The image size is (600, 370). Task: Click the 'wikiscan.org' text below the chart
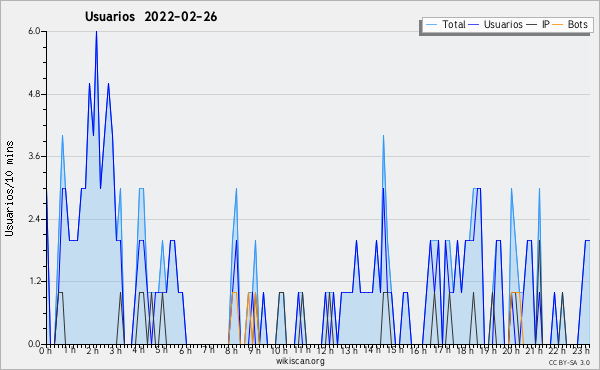300,361
